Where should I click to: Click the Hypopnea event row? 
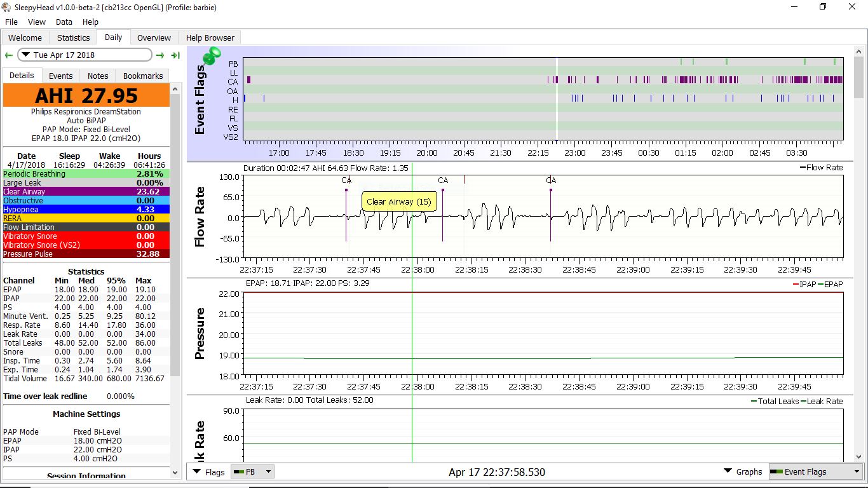(x=86, y=210)
